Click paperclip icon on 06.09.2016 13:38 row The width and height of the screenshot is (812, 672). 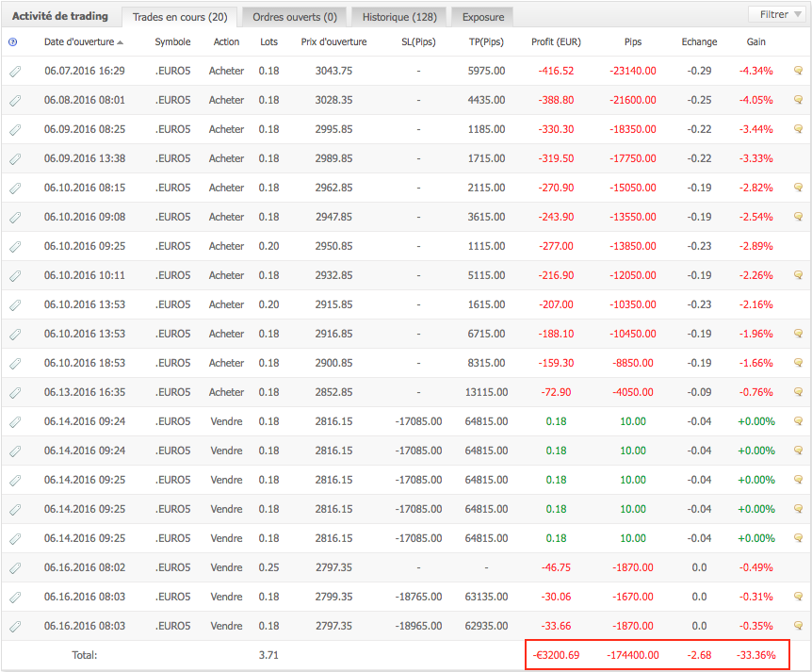pos(15,159)
